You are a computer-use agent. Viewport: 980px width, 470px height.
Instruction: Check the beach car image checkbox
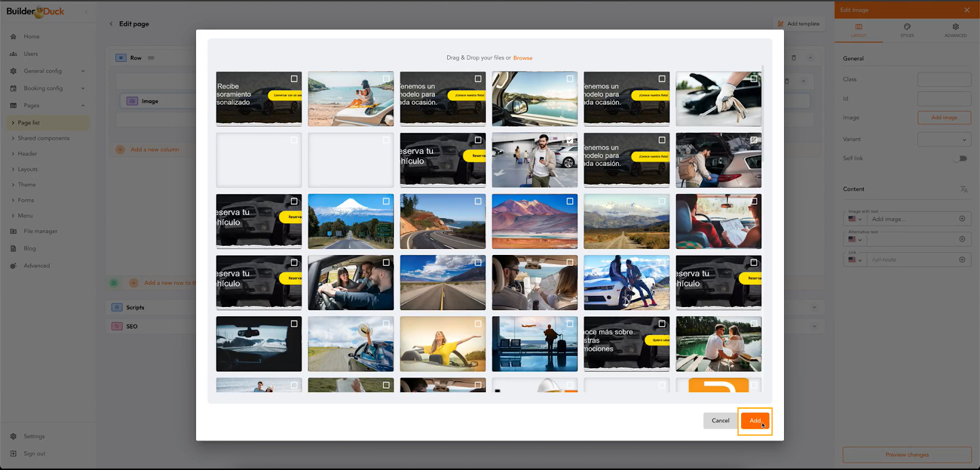point(386,79)
